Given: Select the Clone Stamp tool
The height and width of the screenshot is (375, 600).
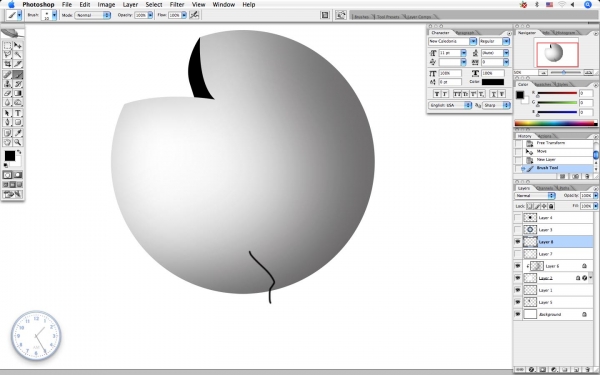Looking at the screenshot, I should (7, 84).
